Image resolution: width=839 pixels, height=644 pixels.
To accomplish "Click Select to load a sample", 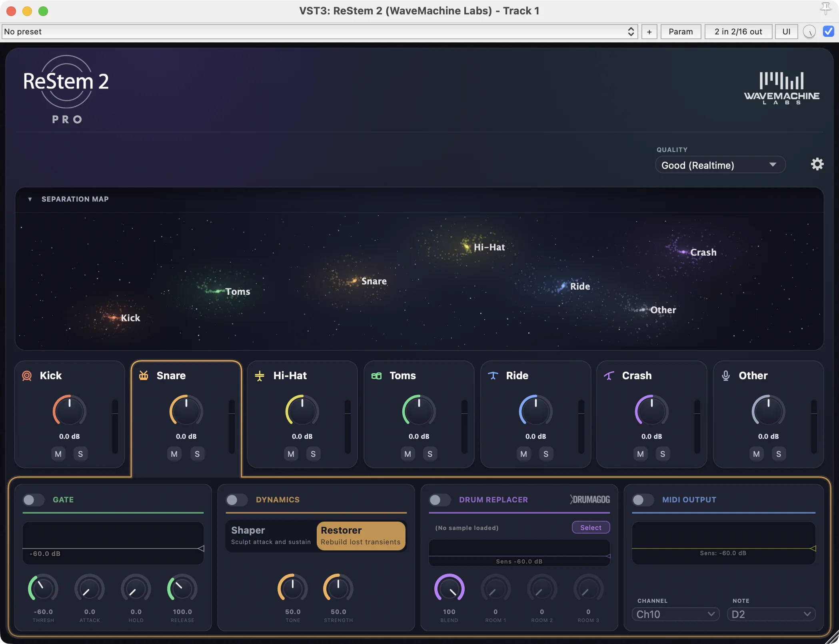I will 591,528.
